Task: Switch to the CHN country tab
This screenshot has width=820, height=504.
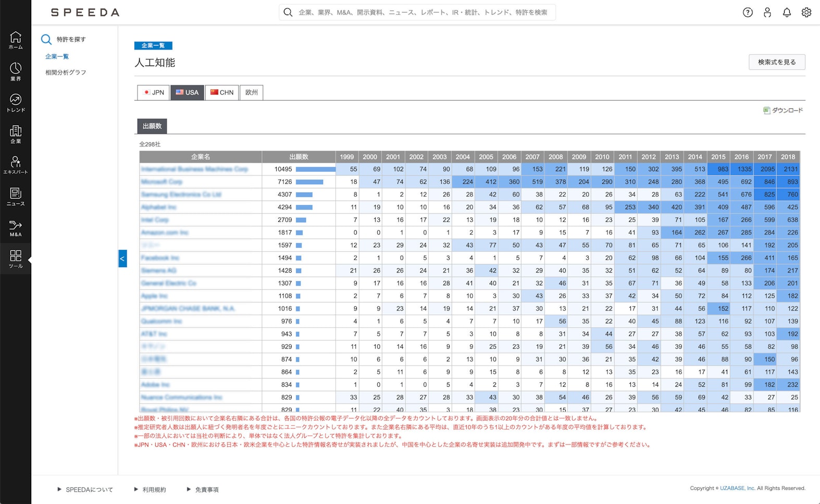Action: click(222, 93)
